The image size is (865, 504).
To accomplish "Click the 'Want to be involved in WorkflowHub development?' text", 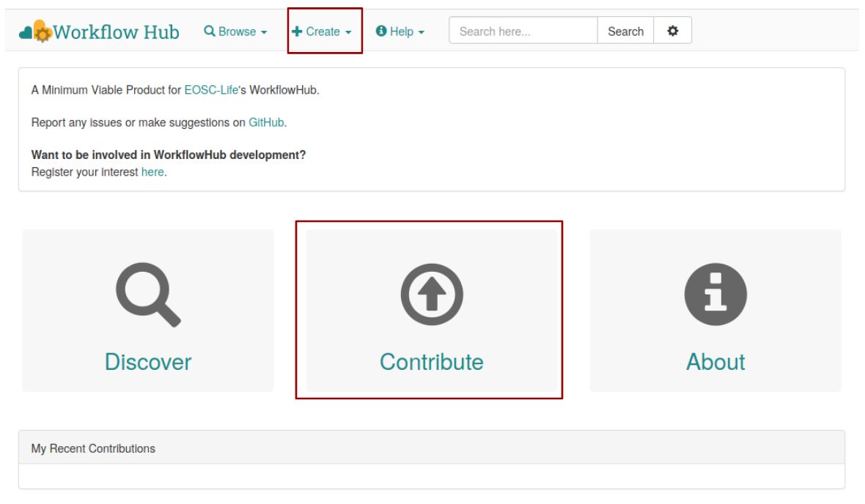I will [x=169, y=155].
